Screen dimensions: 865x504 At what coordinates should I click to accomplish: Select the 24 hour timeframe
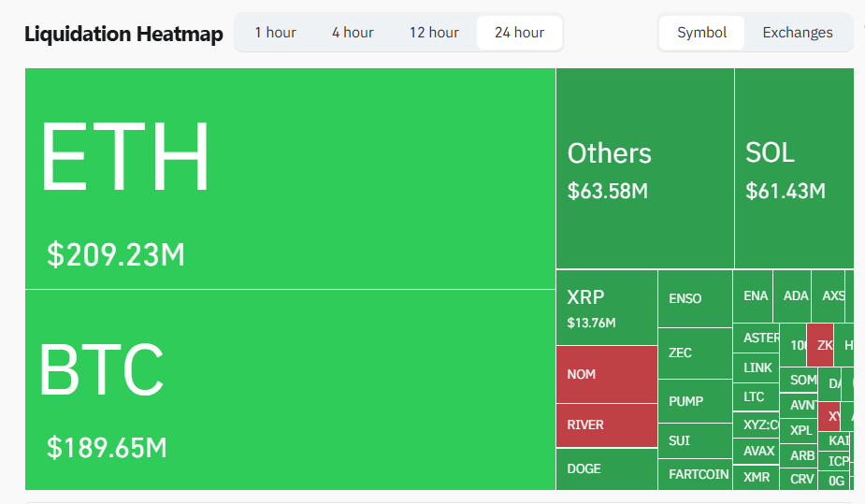(x=519, y=33)
